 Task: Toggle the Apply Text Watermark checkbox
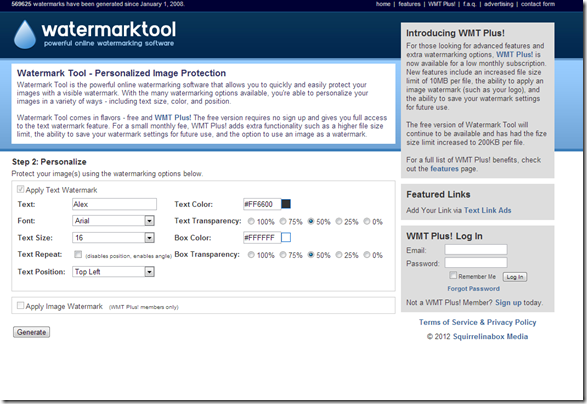[21, 189]
